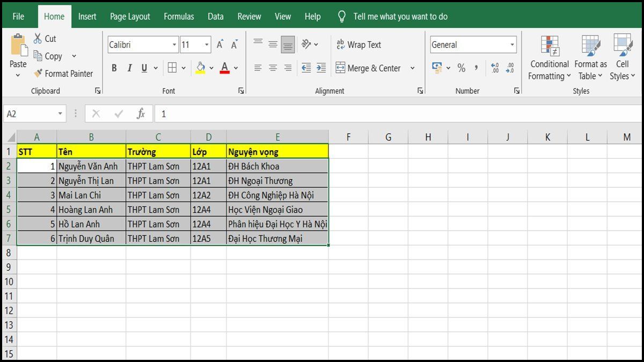644x362 pixels.
Task: Increase the cell indent
Action: click(x=321, y=68)
